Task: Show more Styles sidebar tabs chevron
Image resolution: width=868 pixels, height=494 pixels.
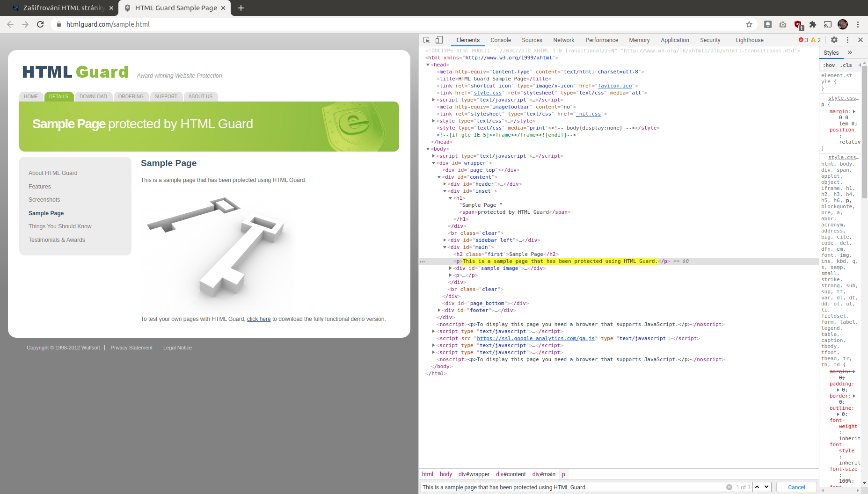Action: click(850, 52)
